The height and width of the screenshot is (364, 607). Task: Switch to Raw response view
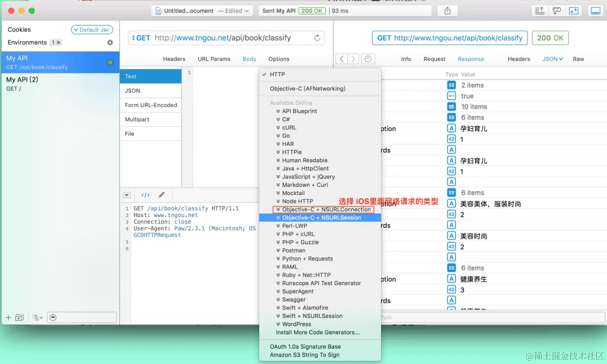pyautogui.click(x=579, y=59)
